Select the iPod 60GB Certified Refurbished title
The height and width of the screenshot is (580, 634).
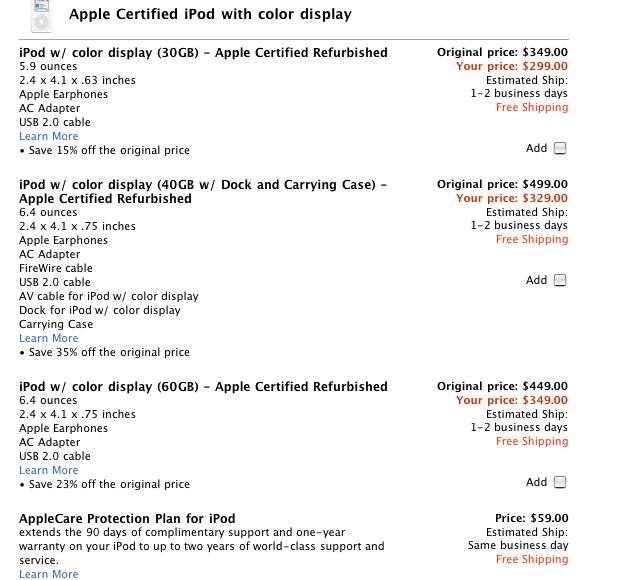click(x=203, y=386)
